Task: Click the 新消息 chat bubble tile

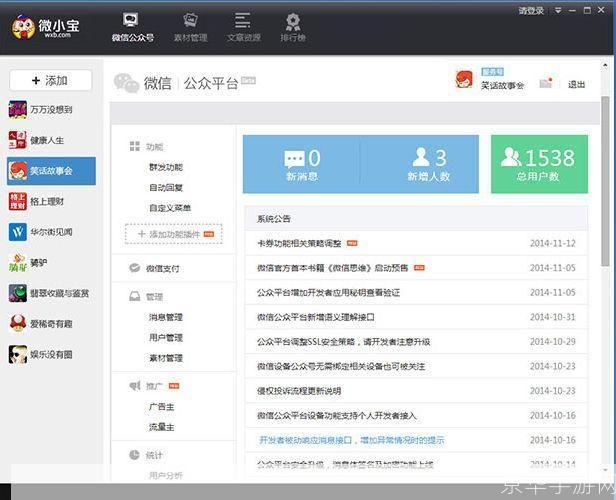Action: [302, 164]
